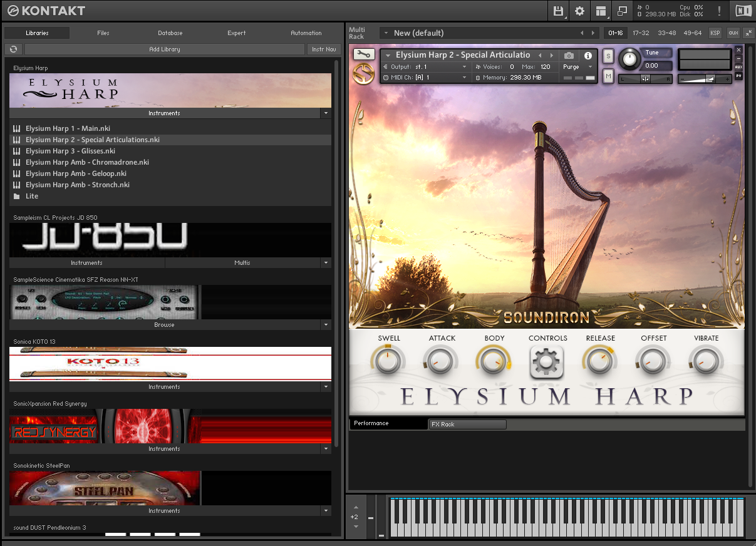This screenshot has height=546, width=756.
Task: Click the NI logo in the corner
Action: 743,11
